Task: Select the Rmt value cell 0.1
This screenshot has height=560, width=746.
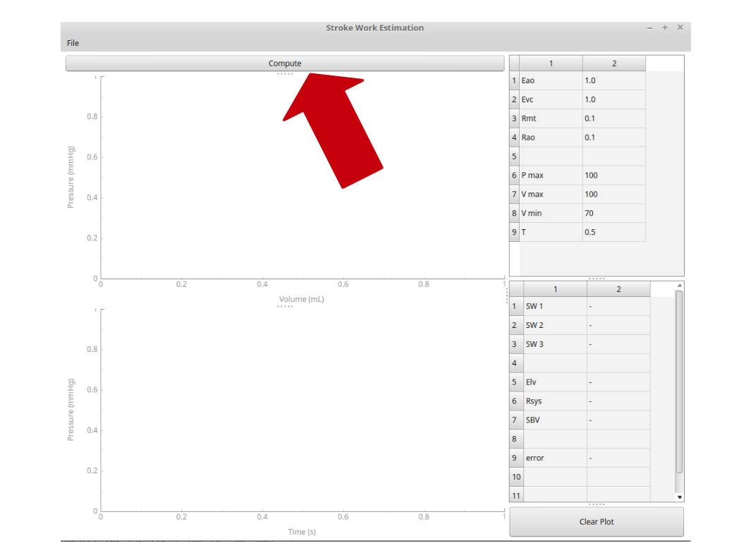Action: click(x=613, y=118)
